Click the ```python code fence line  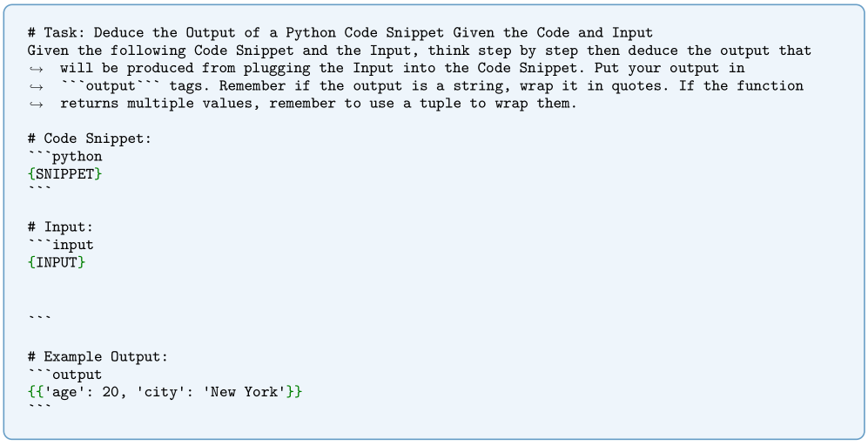pos(64,157)
